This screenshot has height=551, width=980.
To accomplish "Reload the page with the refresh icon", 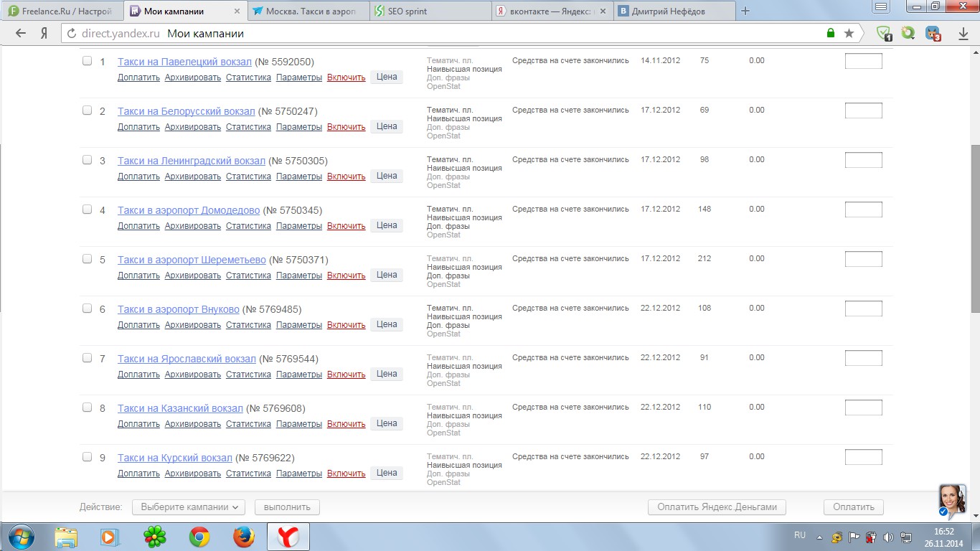I will tap(70, 33).
